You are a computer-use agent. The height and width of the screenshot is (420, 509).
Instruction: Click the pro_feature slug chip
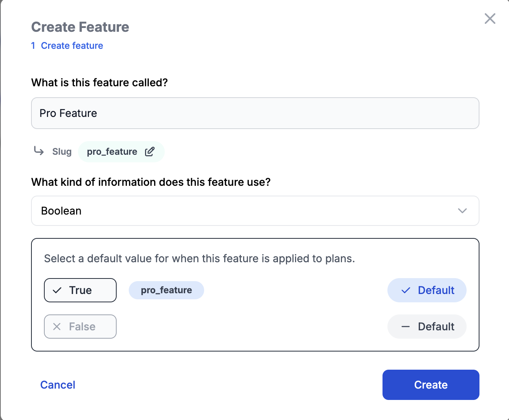[112, 152]
